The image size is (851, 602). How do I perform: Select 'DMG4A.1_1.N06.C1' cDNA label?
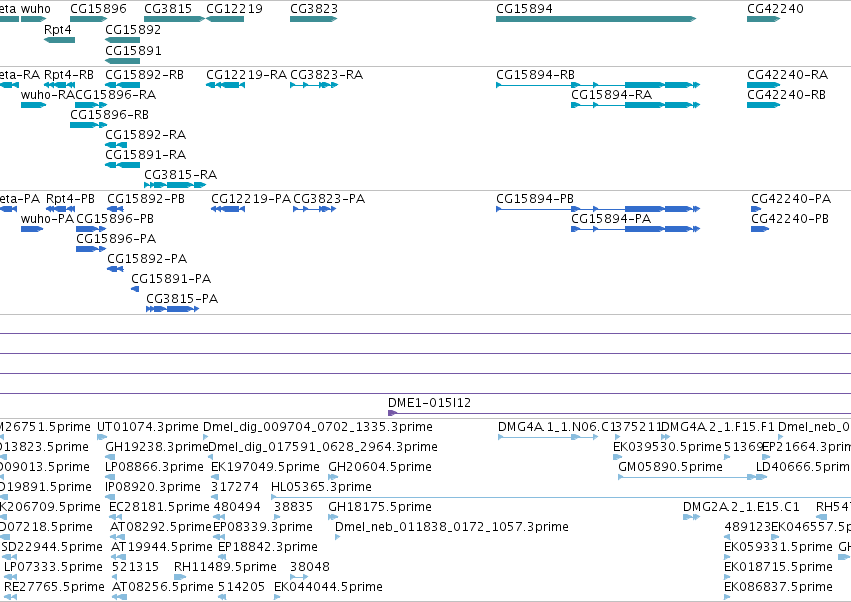coord(556,427)
